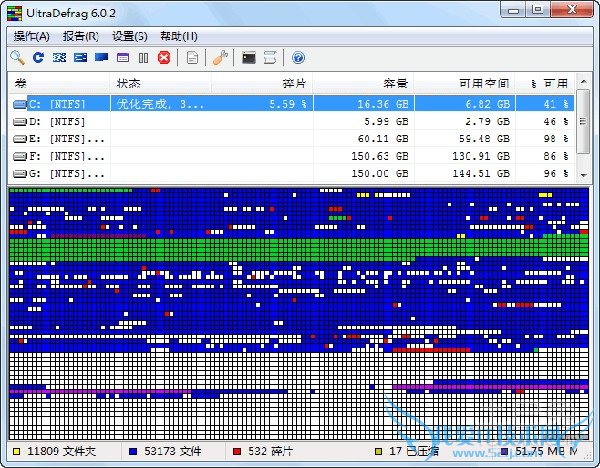Open help with the blue question icon
This screenshot has height=468, width=600.
(298, 58)
